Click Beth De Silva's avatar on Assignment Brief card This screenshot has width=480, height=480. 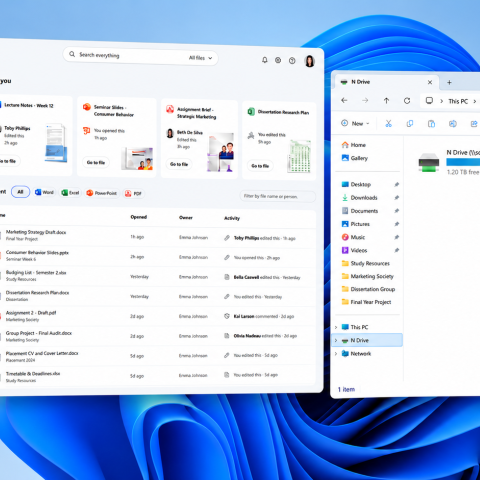point(170,133)
